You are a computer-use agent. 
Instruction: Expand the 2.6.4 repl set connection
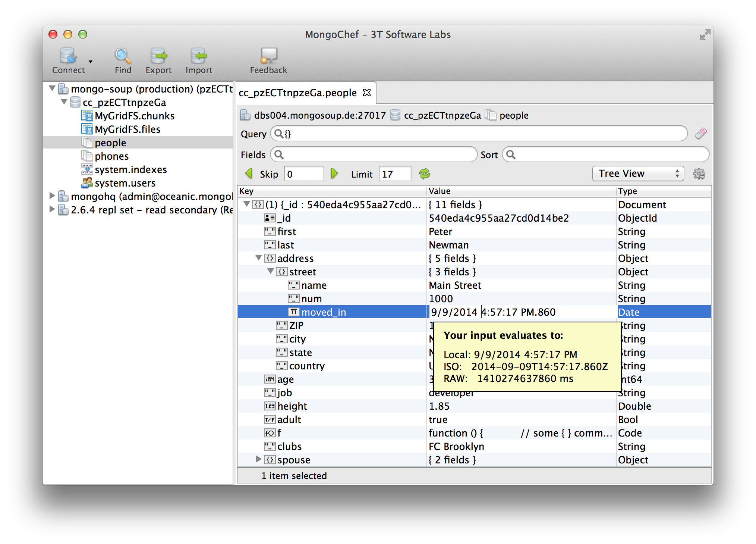(52, 209)
